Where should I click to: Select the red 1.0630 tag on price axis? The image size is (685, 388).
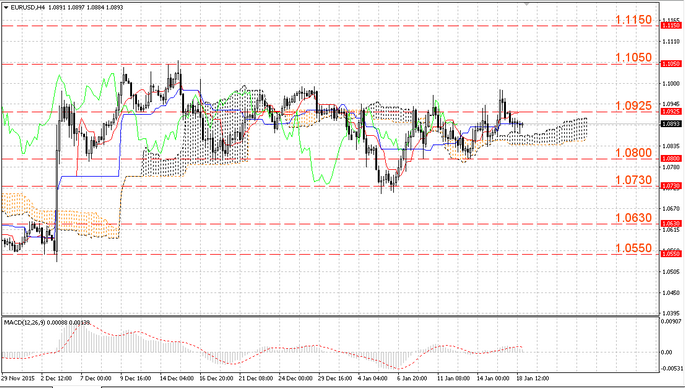pyautogui.click(x=671, y=224)
